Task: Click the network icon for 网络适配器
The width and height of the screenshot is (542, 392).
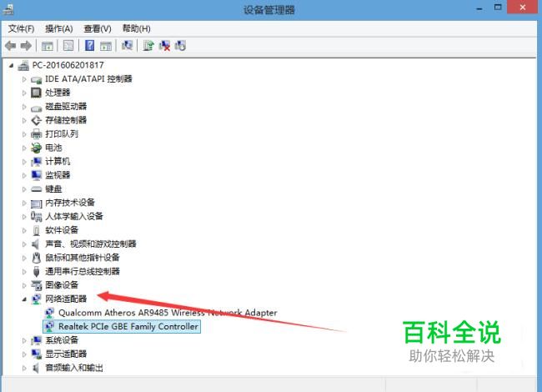Action: (37, 299)
